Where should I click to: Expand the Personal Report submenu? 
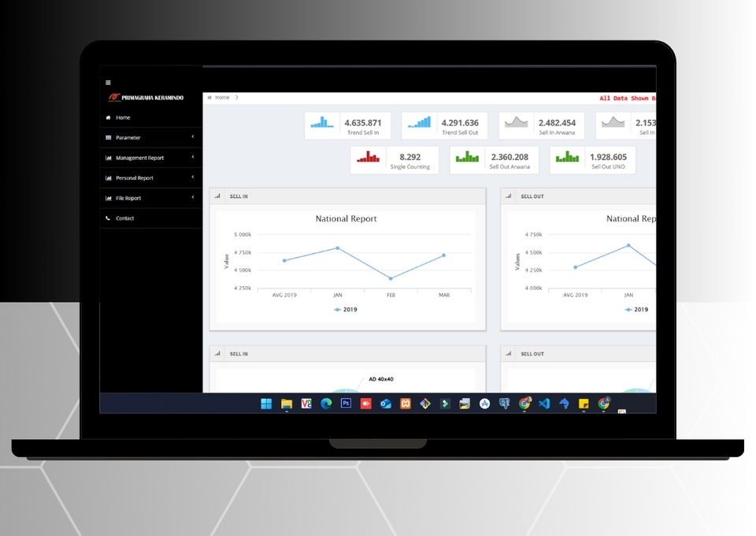150,178
